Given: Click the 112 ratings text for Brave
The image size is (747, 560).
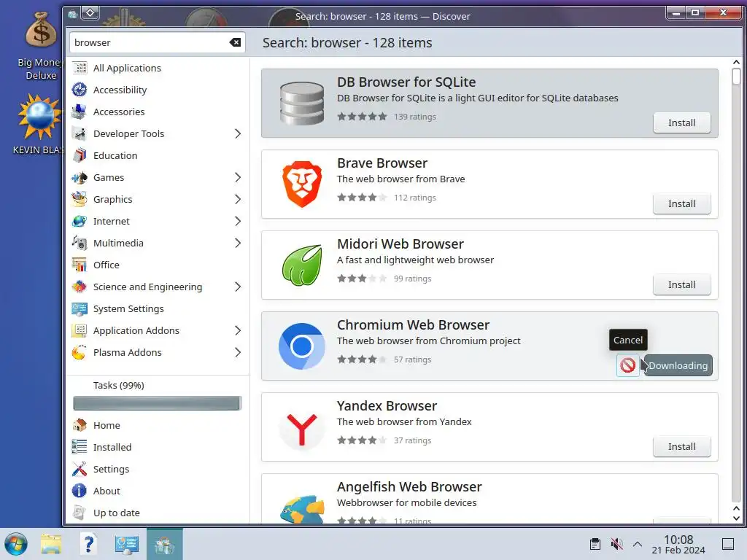Looking at the screenshot, I should (x=415, y=198).
